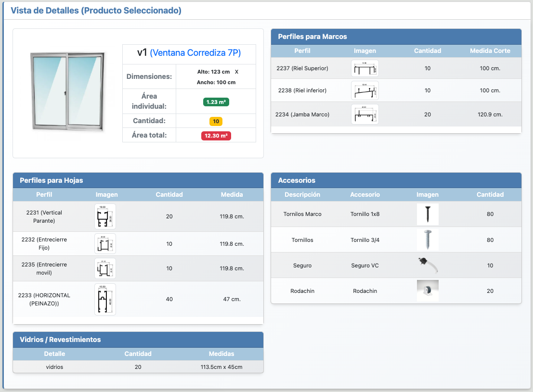
Task: Click the 2234 Jamba Marco profile image
Action: (364, 114)
